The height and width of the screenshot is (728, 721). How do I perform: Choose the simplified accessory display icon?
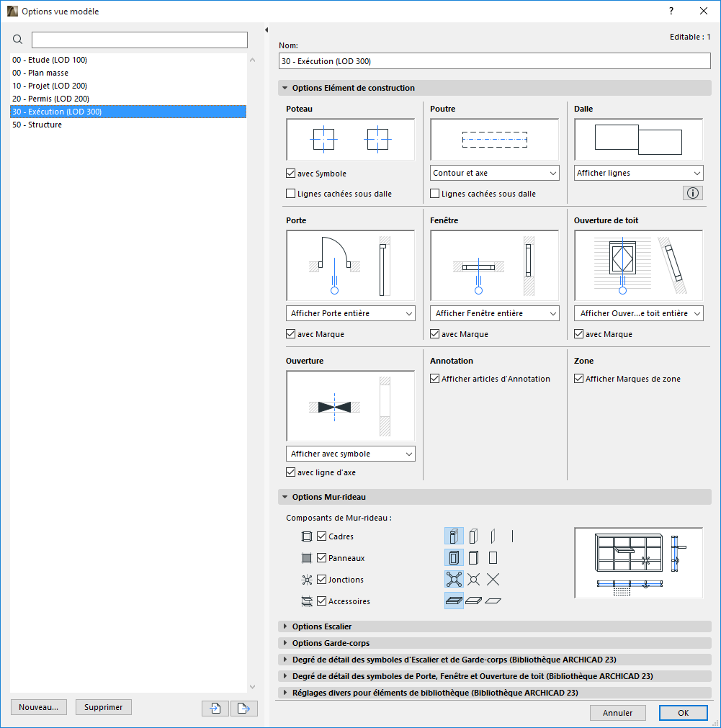coord(473,600)
